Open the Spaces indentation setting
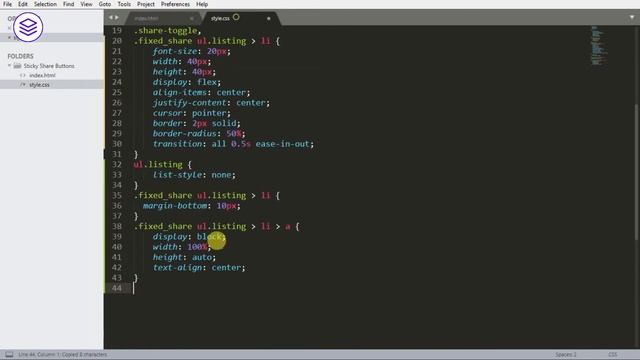Viewport: 640px width, 360px height. point(566,354)
